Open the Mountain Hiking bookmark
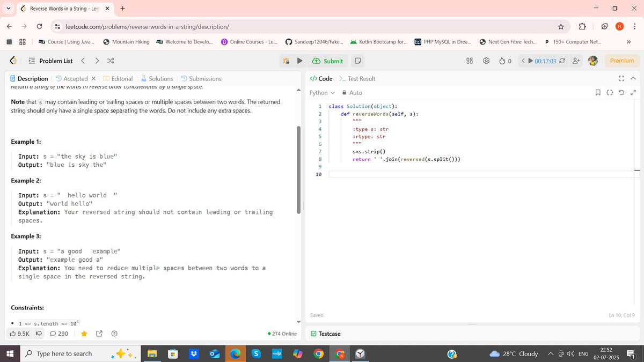644x362 pixels. [126, 42]
